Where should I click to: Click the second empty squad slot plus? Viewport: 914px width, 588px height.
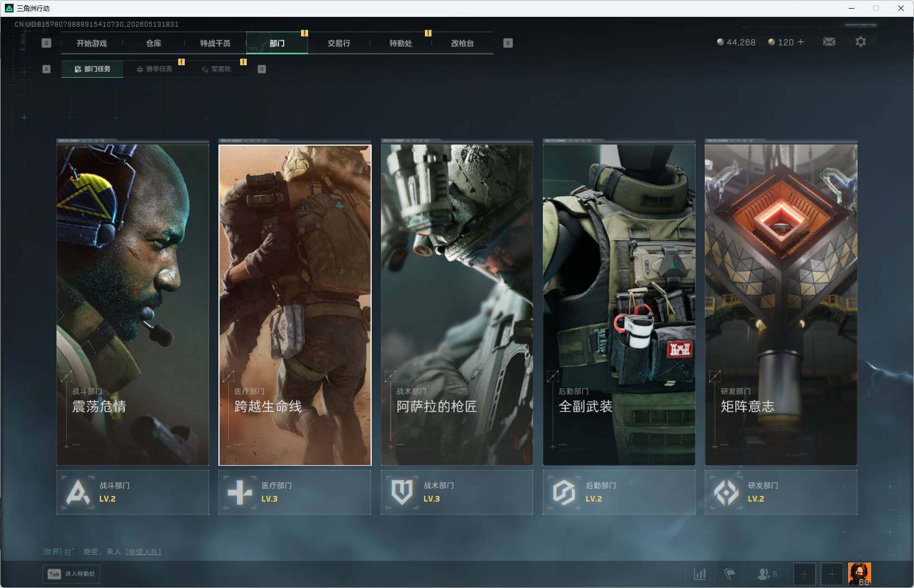[x=831, y=574]
